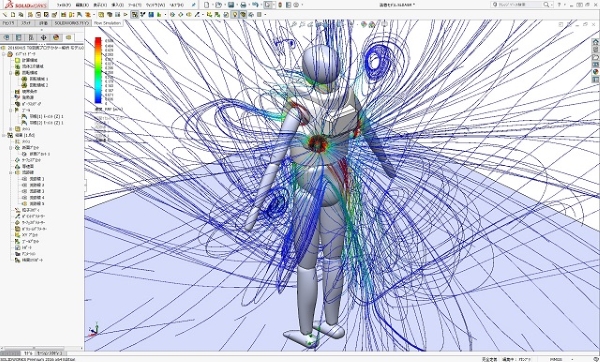The height and width of the screenshot is (362, 600).
Task: Click the Print icon in top toolbar
Action: (243, 5)
